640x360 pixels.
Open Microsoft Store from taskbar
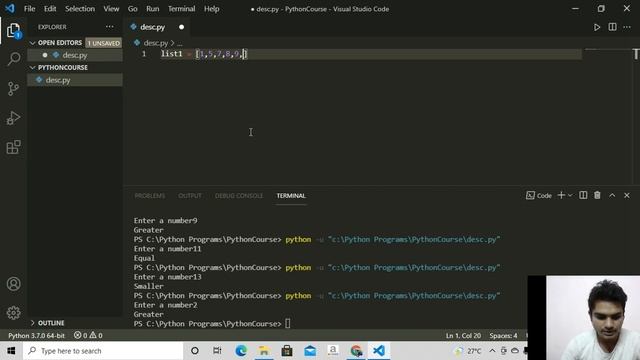pyautogui.click(x=287, y=351)
